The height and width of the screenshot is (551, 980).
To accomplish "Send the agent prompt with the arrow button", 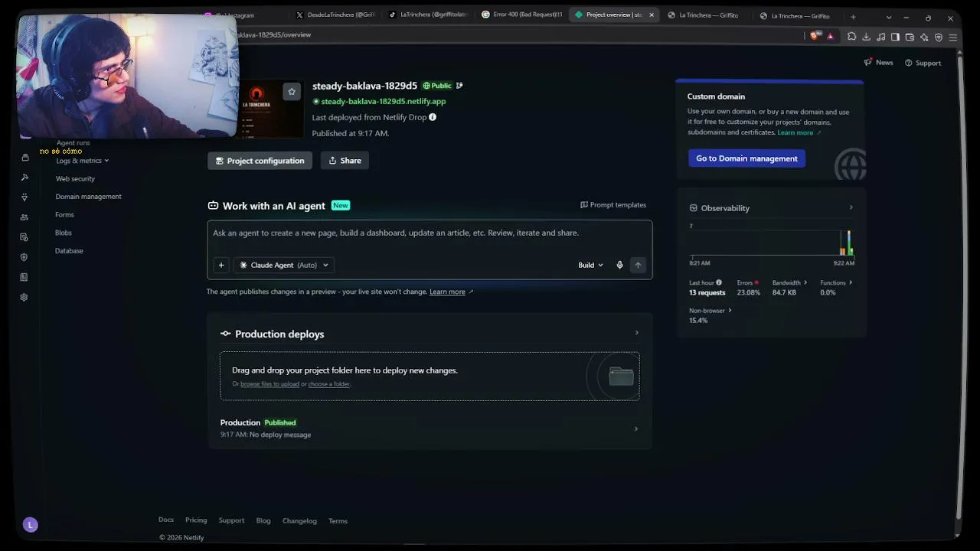I will [x=638, y=265].
